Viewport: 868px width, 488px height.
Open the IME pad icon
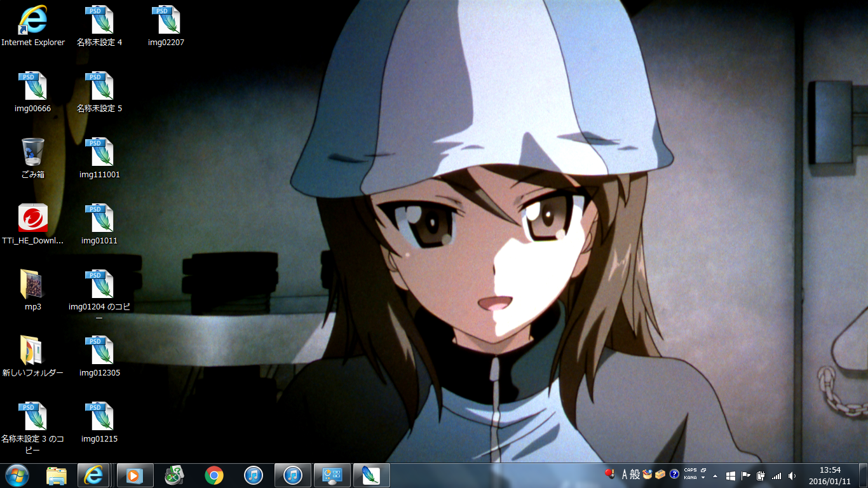(648, 475)
